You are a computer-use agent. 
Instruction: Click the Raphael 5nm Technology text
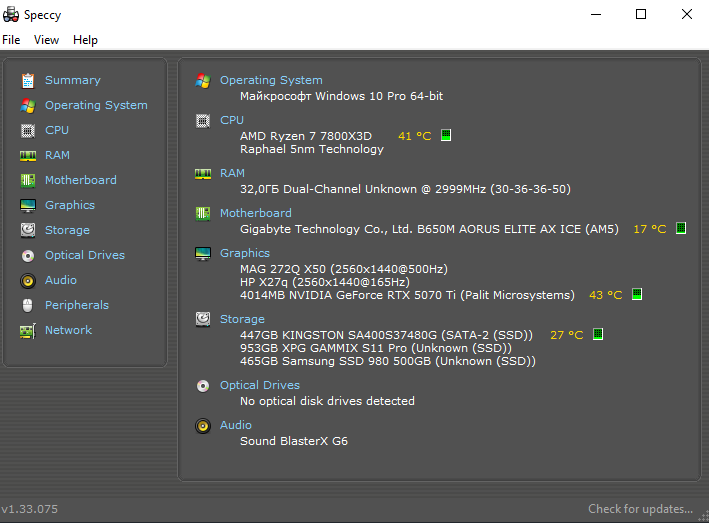click(312, 149)
